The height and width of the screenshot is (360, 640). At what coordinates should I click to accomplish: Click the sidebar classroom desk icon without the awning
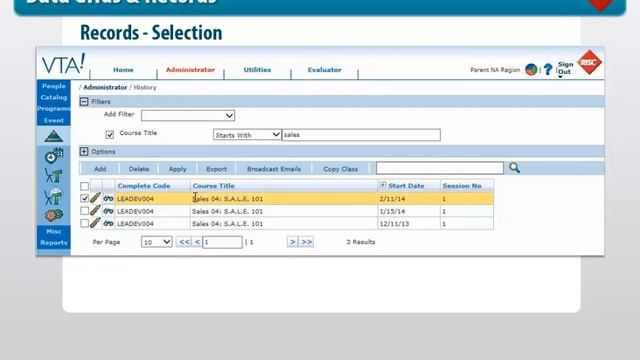point(53,176)
